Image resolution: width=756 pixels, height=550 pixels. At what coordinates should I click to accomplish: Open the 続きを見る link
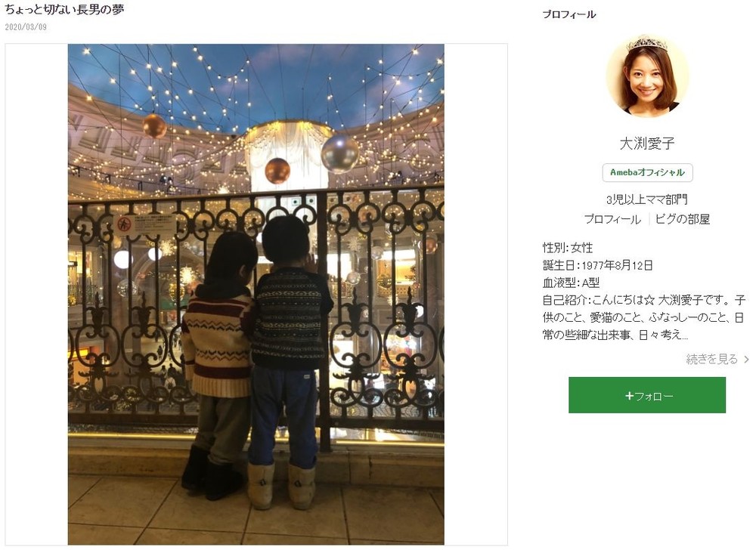point(711,360)
